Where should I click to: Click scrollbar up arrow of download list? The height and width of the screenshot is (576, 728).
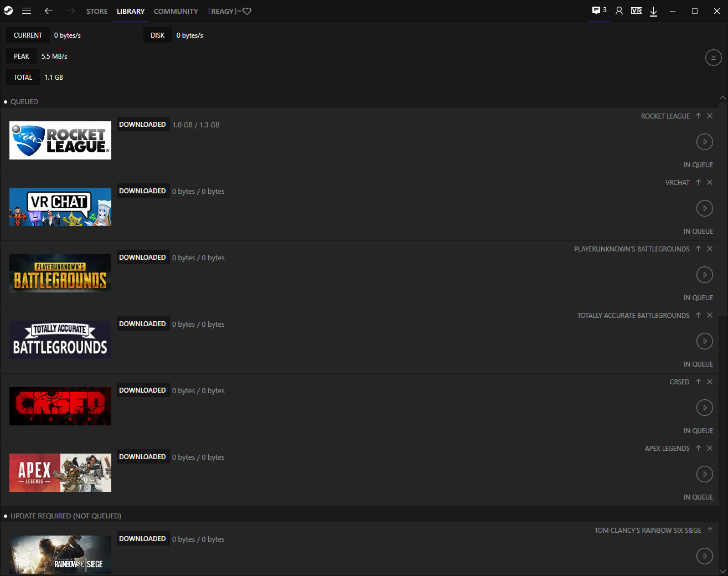click(722, 98)
